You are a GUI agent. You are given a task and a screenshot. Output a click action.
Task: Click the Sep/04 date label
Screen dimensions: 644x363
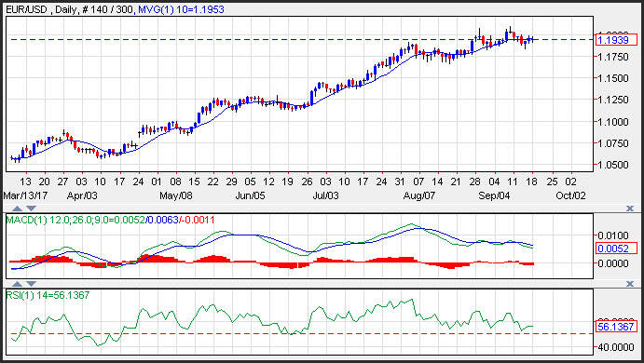[x=495, y=195]
